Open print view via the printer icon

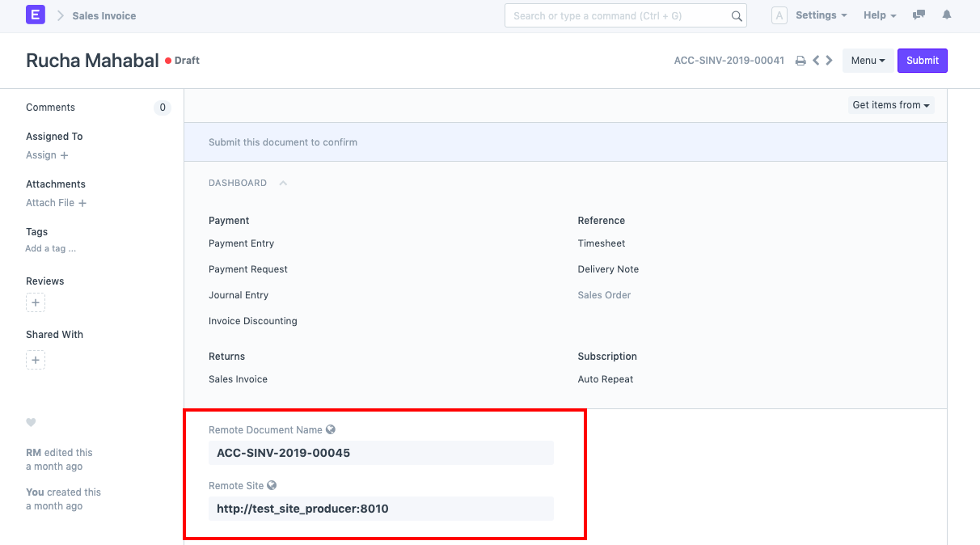800,60
